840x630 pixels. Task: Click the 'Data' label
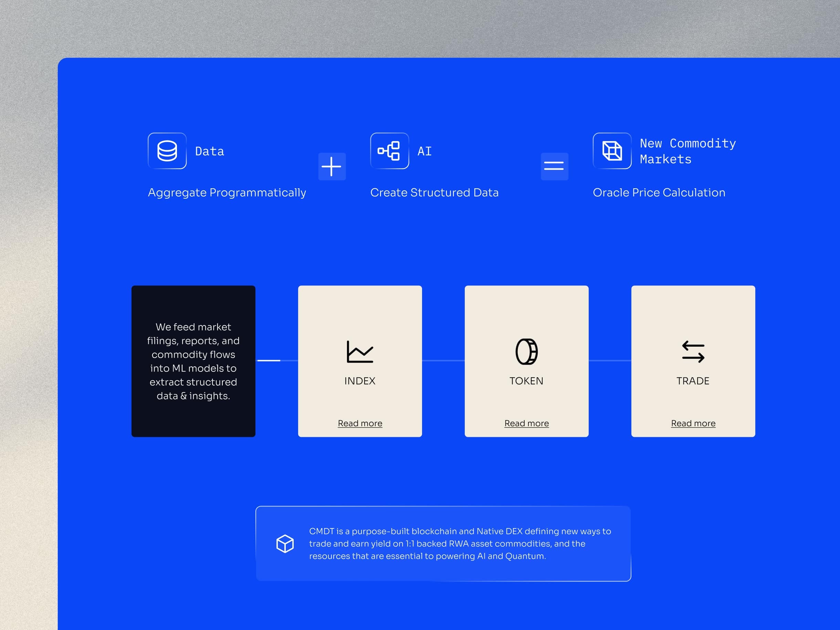(210, 151)
